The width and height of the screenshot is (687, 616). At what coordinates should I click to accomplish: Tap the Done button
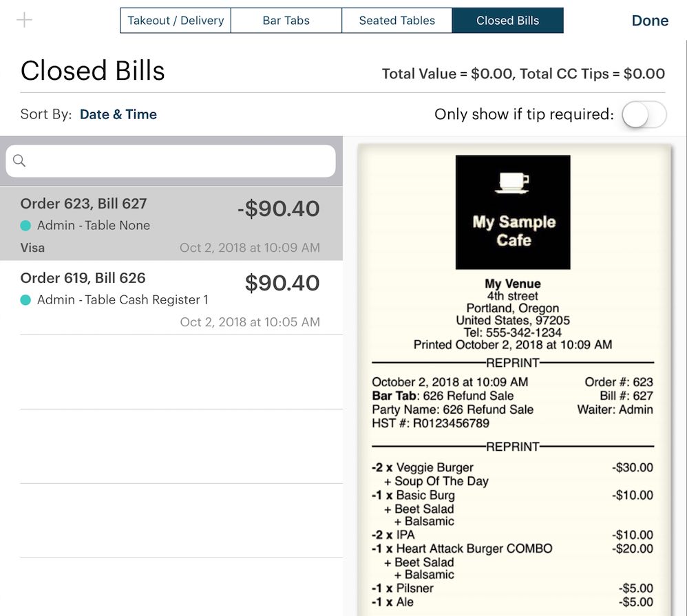coord(649,21)
